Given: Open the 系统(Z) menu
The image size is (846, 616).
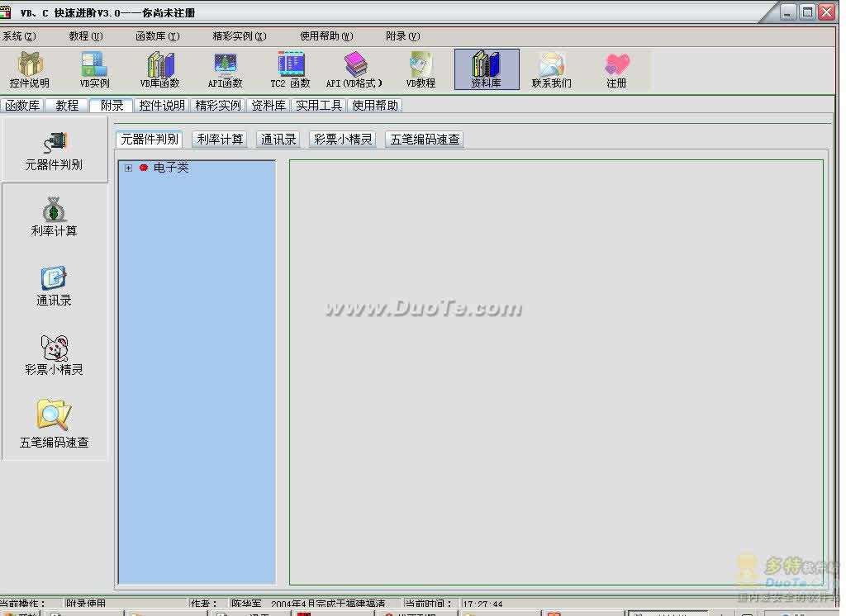Looking at the screenshot, I should pos(19,36).
